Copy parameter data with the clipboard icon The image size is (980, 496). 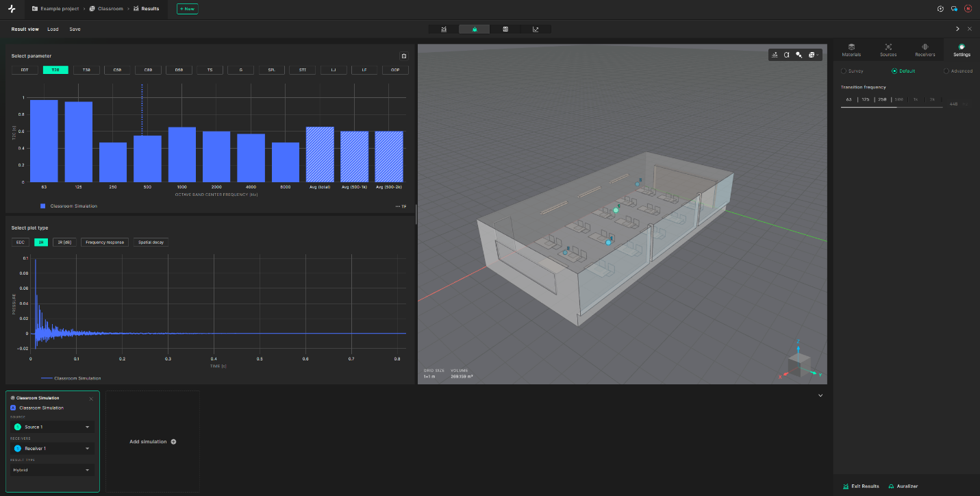click(x=403, y=56)
